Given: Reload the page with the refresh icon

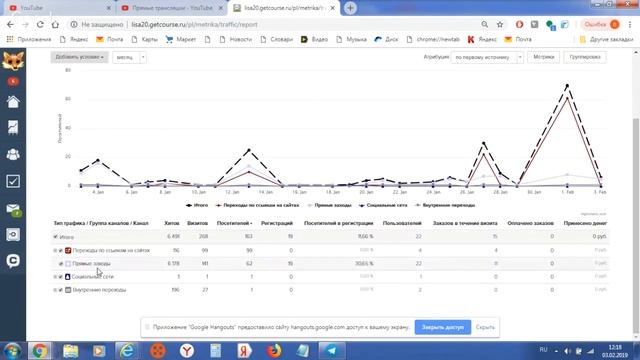Looking at the screenshot, I should [x=40, y=24].
